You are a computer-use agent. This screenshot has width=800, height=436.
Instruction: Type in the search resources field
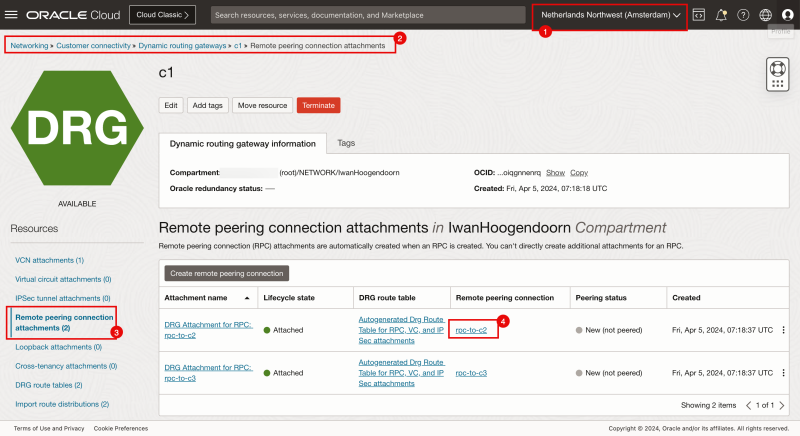point(367,15)
